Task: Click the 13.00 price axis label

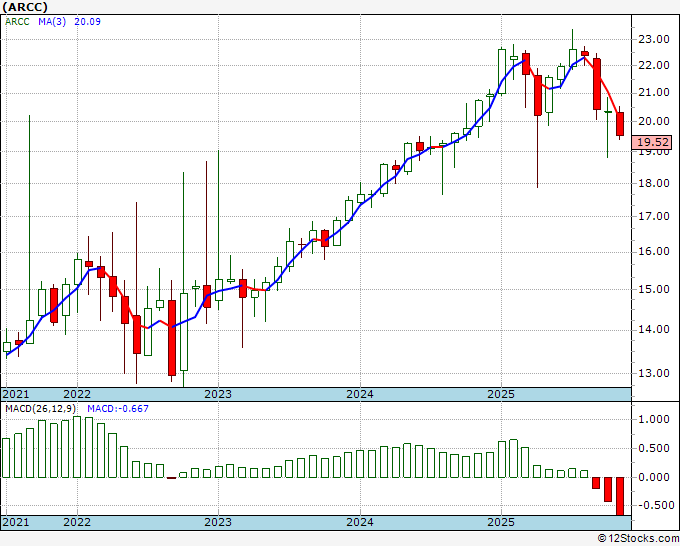Action: [654, 373]
